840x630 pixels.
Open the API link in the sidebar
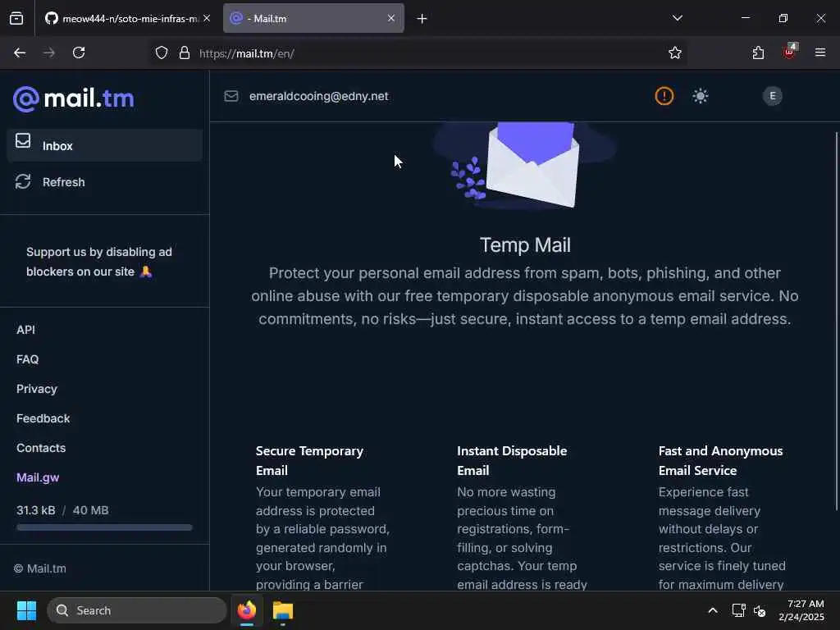point(25,330)
